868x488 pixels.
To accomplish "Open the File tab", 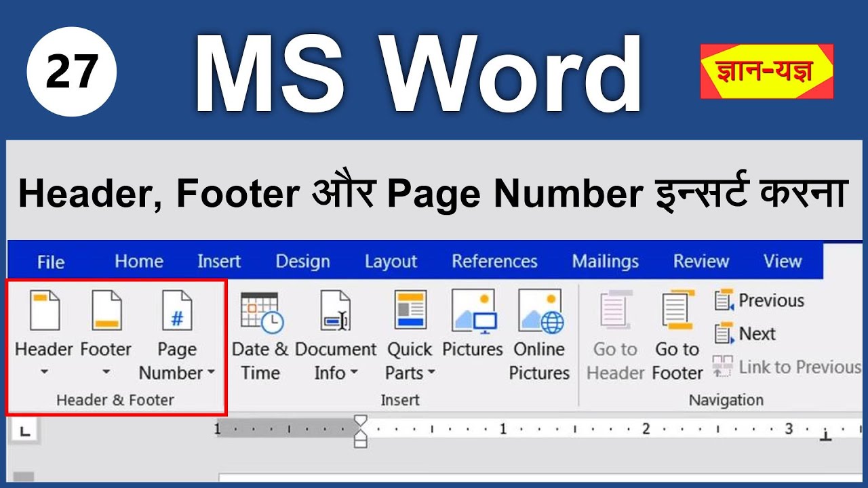I will coord(51,262).
